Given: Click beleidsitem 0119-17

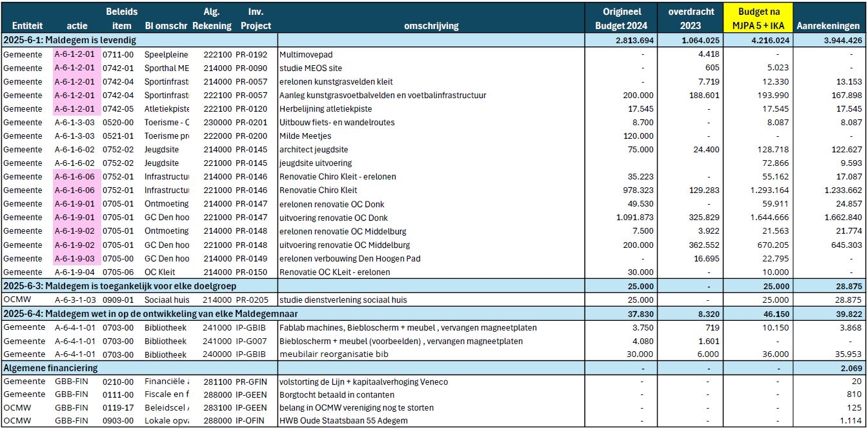Looking at the screenshot, I should tap(118, 407).
